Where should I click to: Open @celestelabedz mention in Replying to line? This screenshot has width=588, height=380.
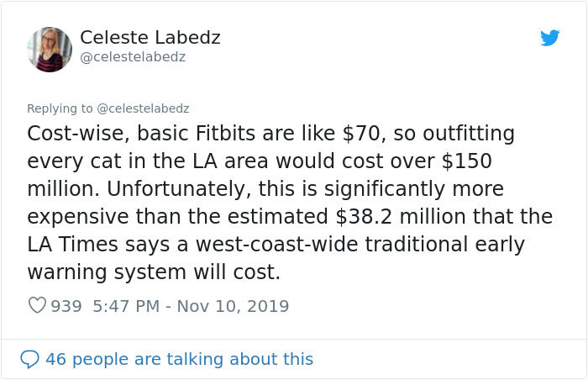[x=143, y=108]
